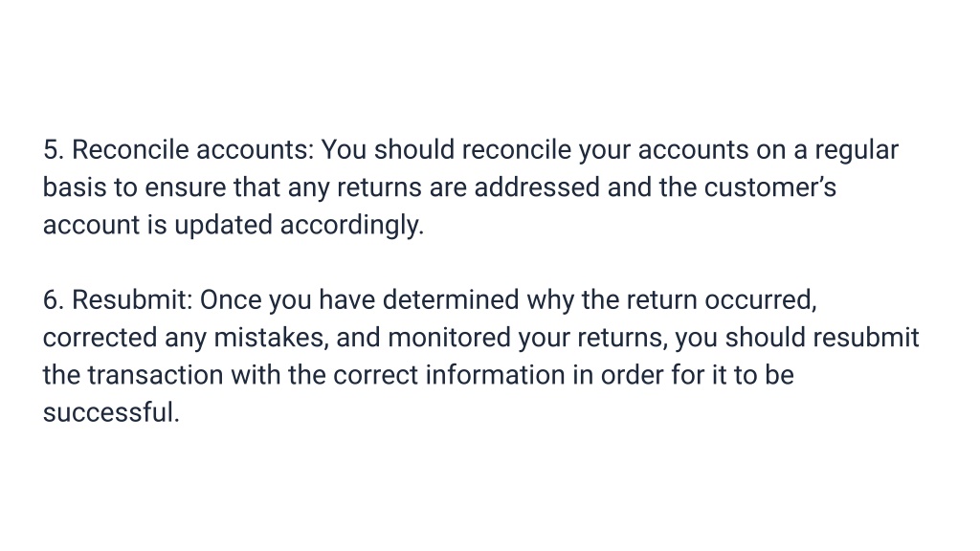
Task: Click the '6. Resubmit:' heading text
Action: 118,299
